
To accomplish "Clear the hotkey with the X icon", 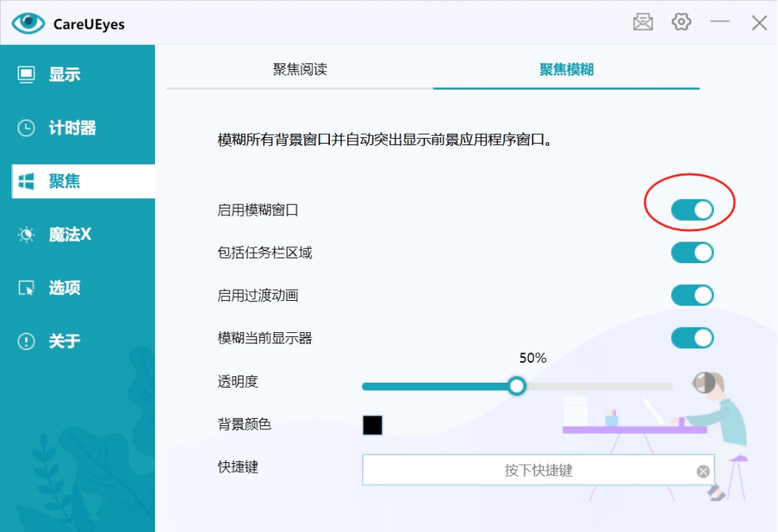I will [703, 471].
